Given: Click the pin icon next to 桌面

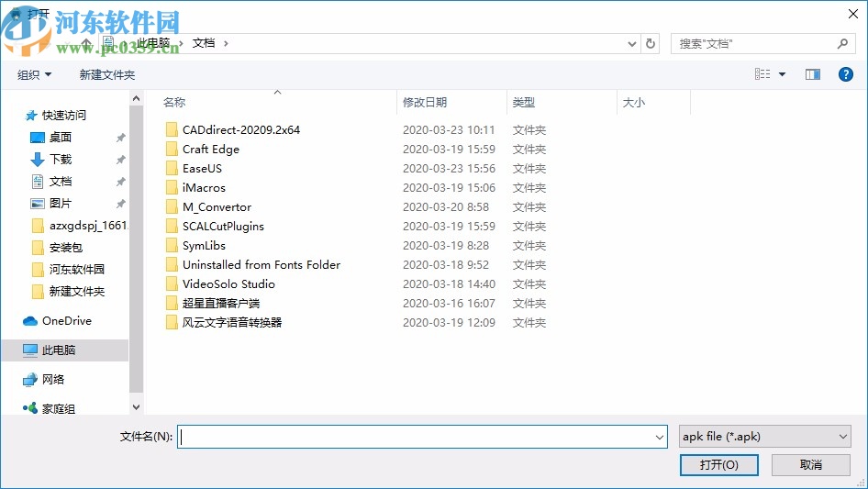Looking at the screenshot, I should coord(120,138).
